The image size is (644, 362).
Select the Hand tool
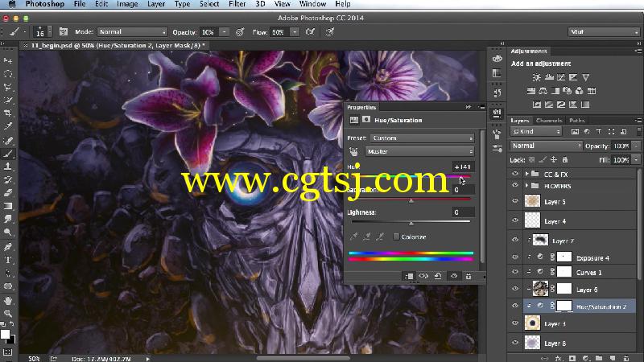pyautogui.click(x=8, y=300)
